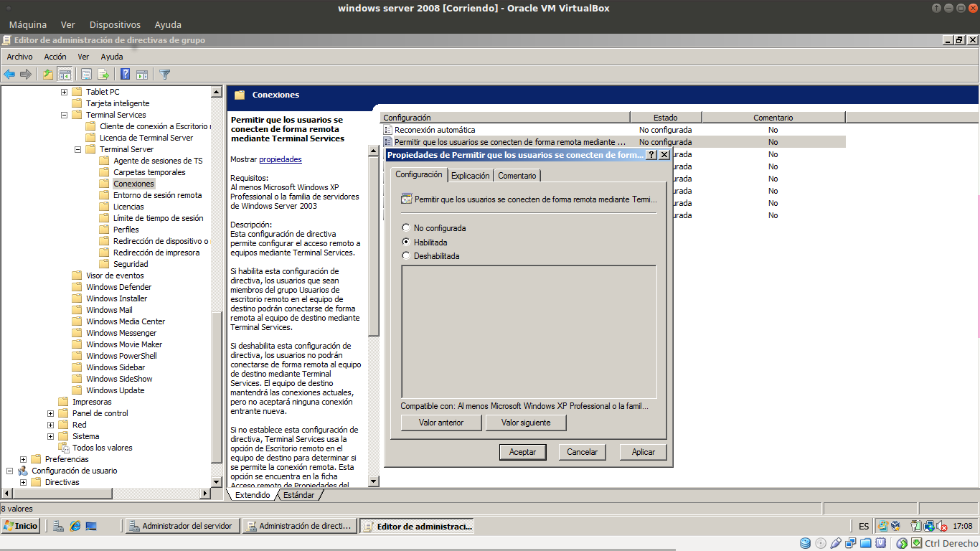Screen dimensions: 980x551
Task: Select the Deshabilitada radio button
Action: (406, 256)
